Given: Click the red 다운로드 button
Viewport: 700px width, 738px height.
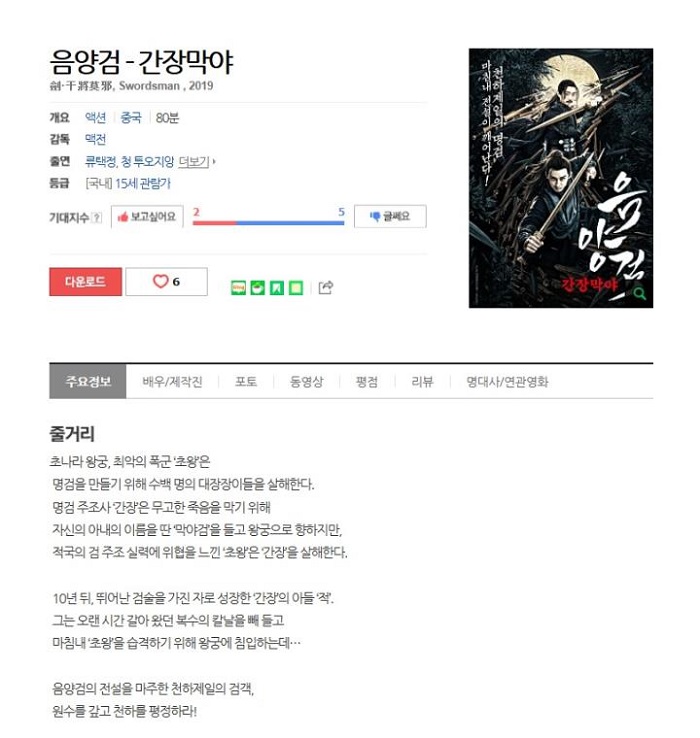Looking at the screenshot, I should pyautogui.click(x=85, y=281).
